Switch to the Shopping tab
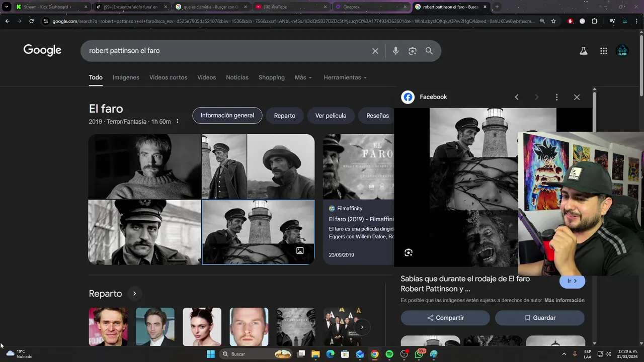This screenshot has width=644, height=362. pyautogui.click(x=272, y=77)
